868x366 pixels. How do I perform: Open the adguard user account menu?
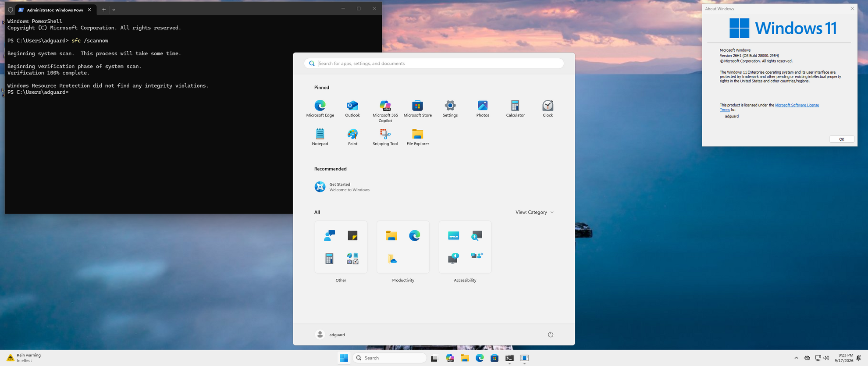tap(331, 334)
